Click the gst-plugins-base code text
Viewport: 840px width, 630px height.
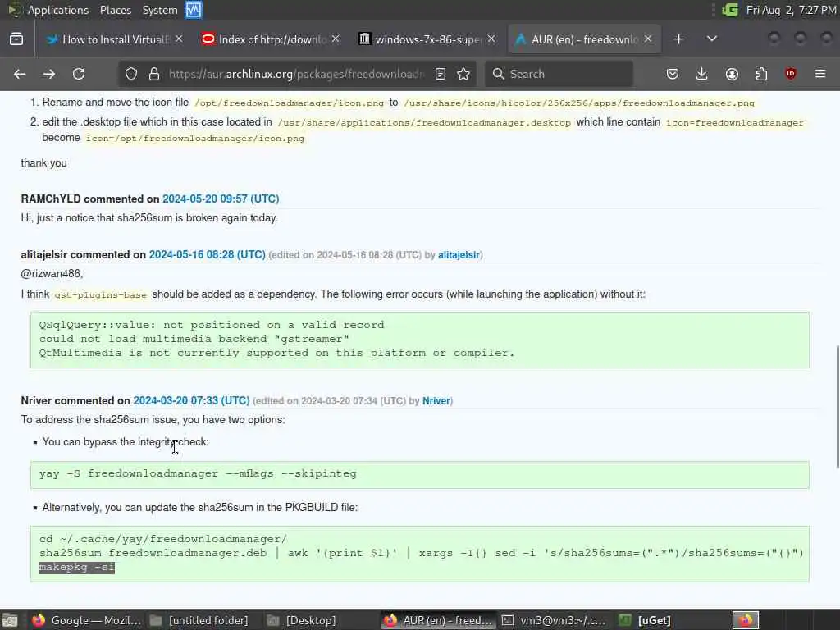(x=100, y=295)
